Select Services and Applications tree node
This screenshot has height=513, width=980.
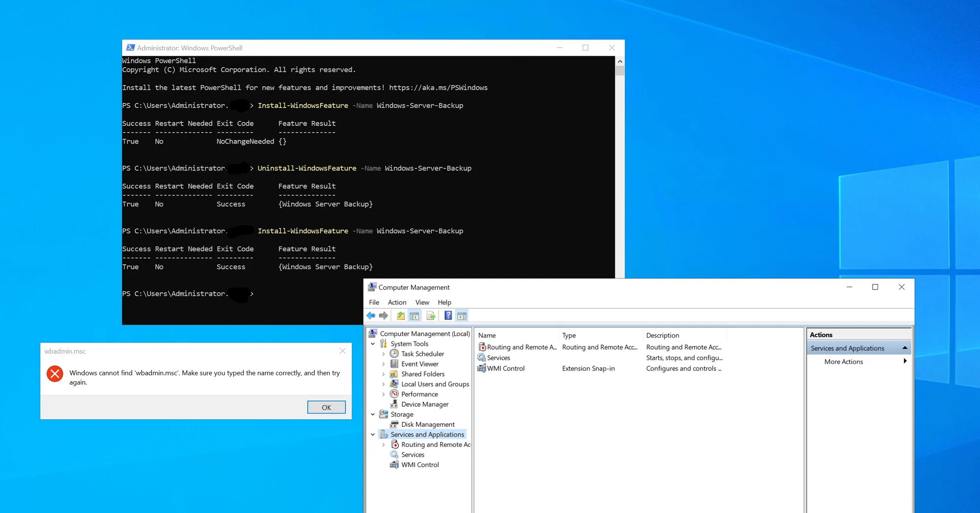tap(427, 435)
